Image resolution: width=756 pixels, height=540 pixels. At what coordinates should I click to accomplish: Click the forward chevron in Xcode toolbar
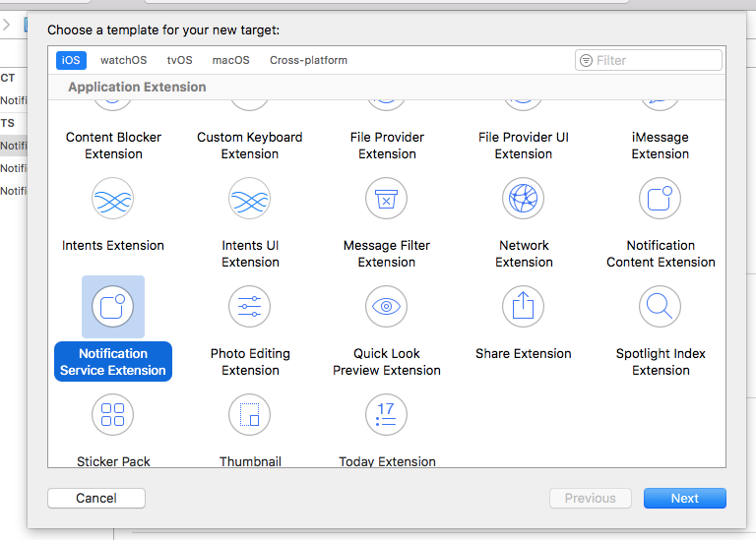click(x=6, y=25)
